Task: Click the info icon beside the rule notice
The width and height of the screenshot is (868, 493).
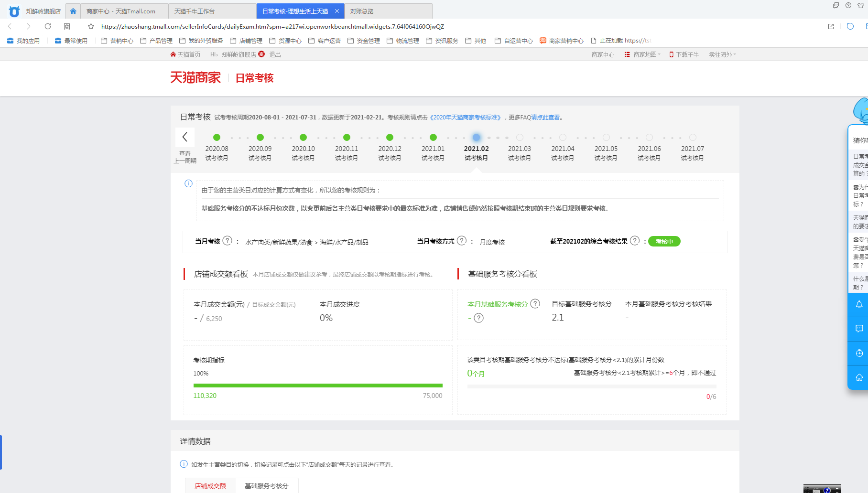Action: 188,183
